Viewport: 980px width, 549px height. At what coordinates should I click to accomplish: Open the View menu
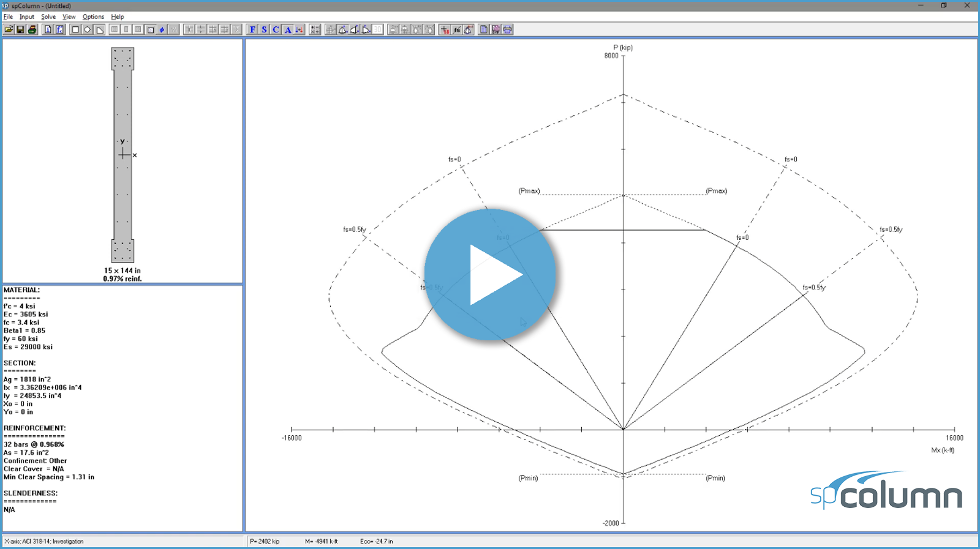click(69, 17)
